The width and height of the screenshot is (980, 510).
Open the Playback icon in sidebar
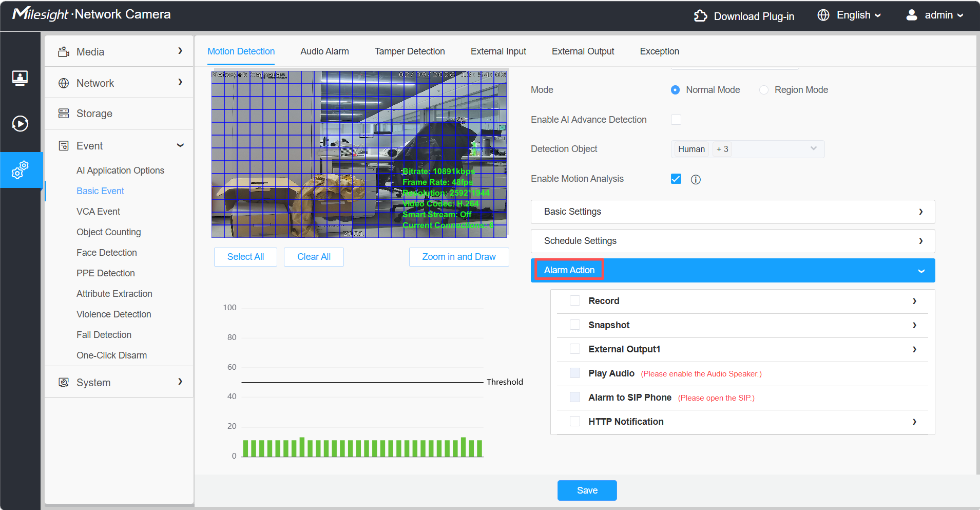click(x=20, y=123)
